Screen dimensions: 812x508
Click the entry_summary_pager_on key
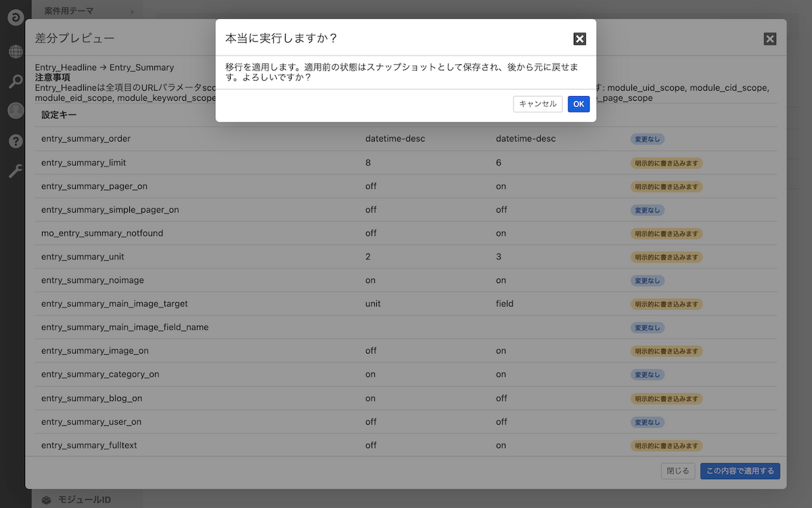(x=95, y=186)
